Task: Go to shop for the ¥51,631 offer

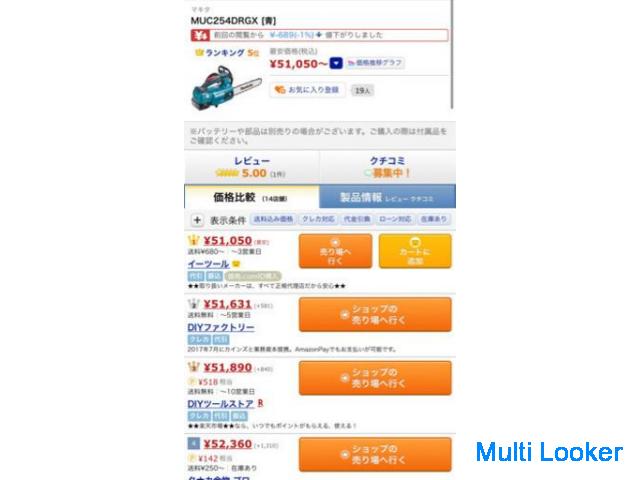Action: pos(375,314)
